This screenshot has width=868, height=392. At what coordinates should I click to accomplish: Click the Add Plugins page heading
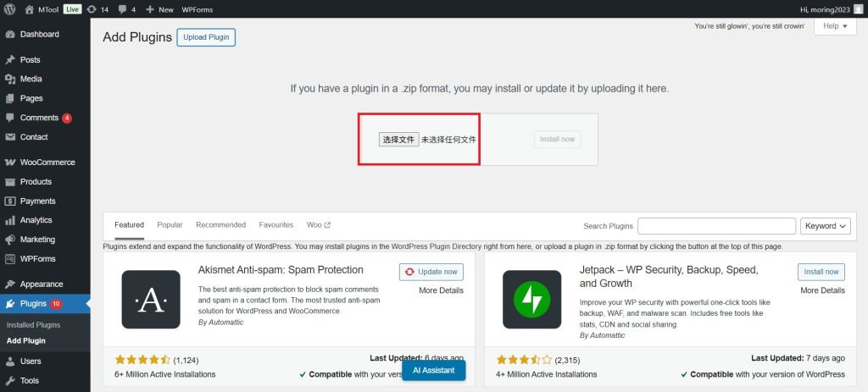[137, 37]
